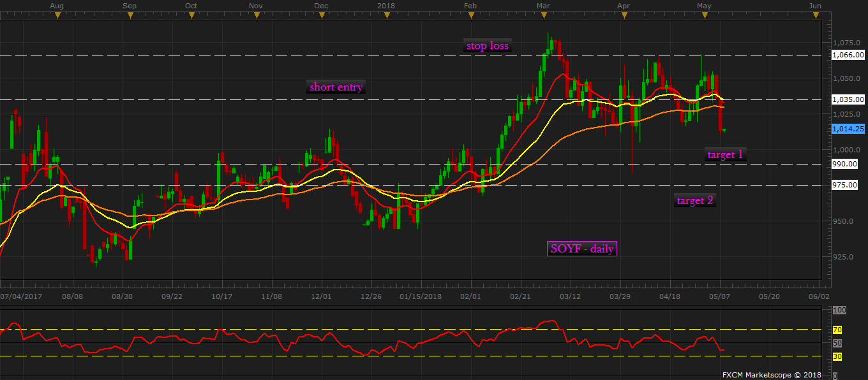The image size is (868, 380).
Task: Click the 925.0 price axis value
Action: [x=844, y=257]
